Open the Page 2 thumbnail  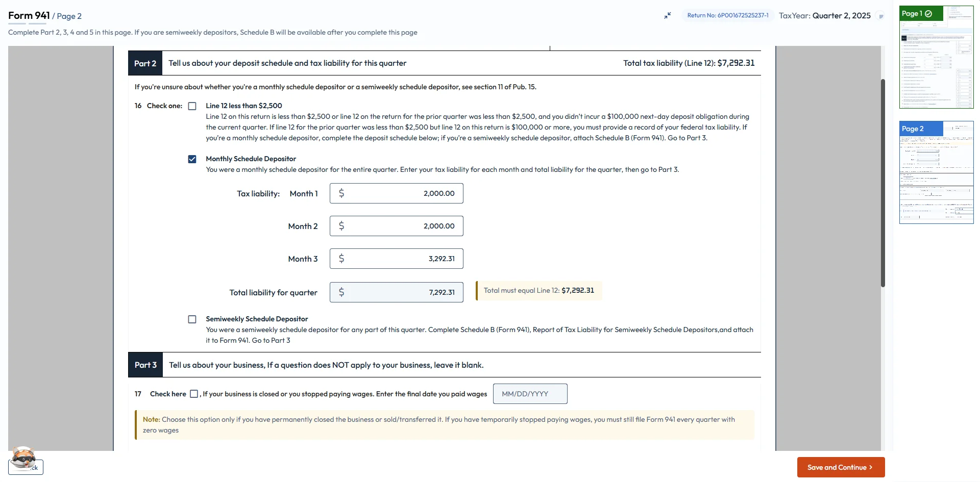(937, 172)
